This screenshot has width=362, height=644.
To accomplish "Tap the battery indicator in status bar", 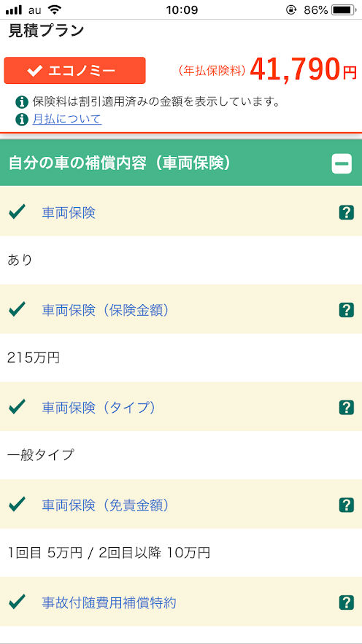I will tap(344, 10).
